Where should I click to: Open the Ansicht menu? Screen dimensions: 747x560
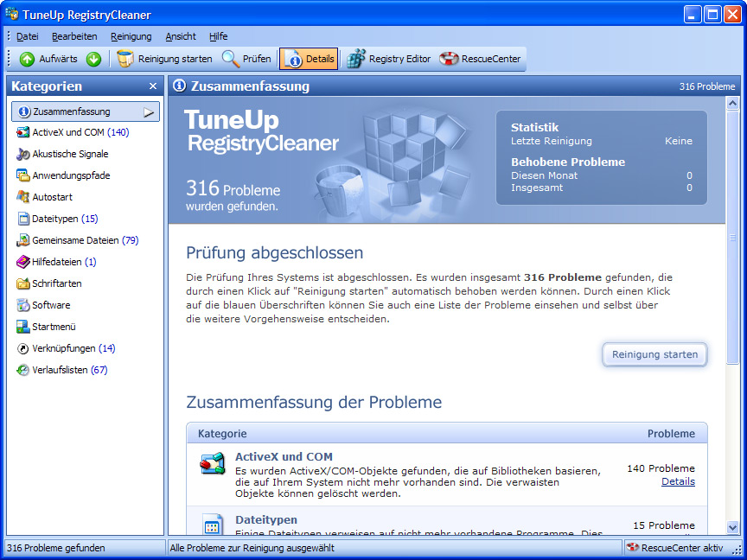click(x=181, y=36)
